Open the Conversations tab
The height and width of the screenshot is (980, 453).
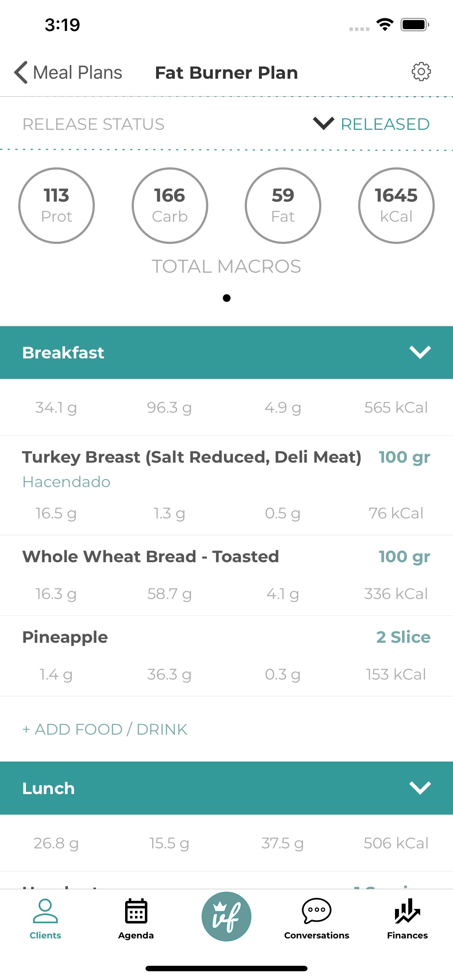pyautogui.click(x=316, y=918)
